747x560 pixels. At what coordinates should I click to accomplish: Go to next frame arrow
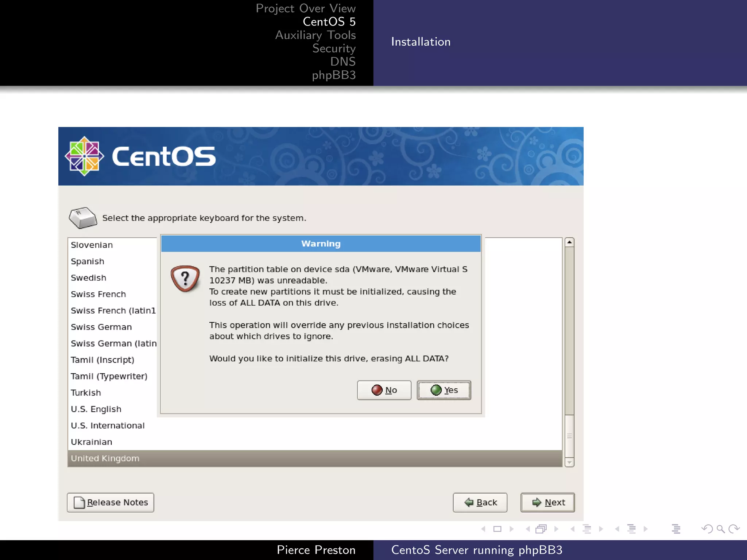point(556,529)
